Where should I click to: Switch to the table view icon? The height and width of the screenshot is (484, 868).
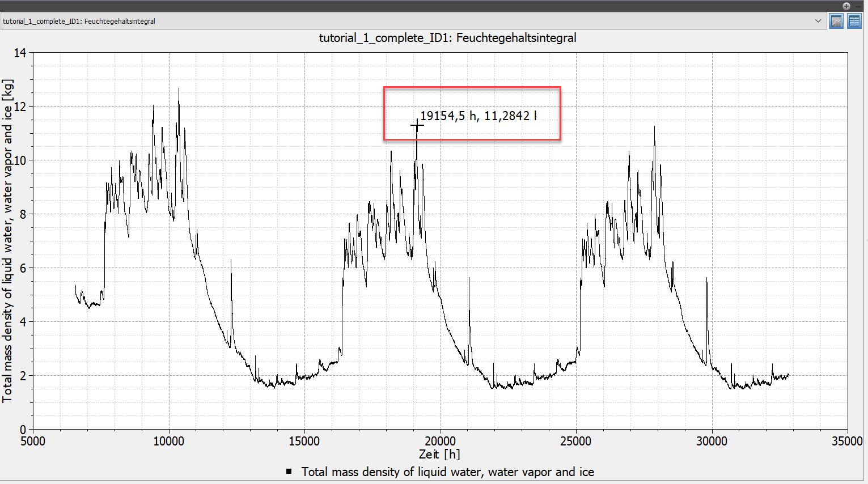(x=854, y=22)
